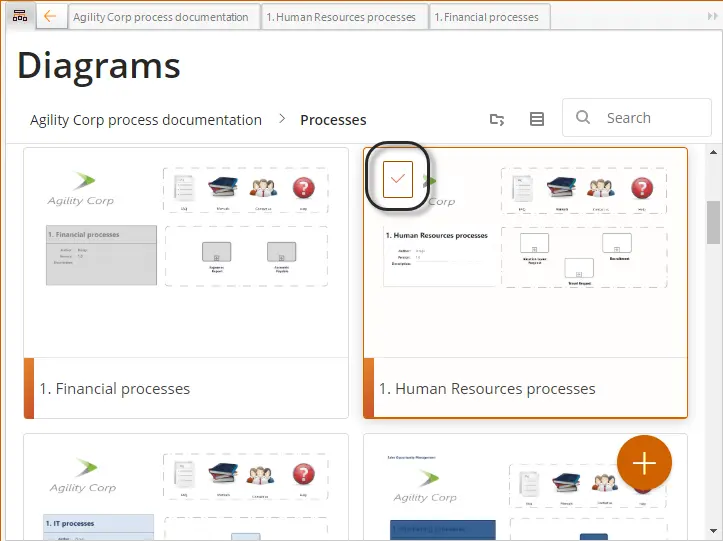This screenshot has width=723, height=541.
Task: Open the diagram hierarchy home icon
Action: point(20,17)
